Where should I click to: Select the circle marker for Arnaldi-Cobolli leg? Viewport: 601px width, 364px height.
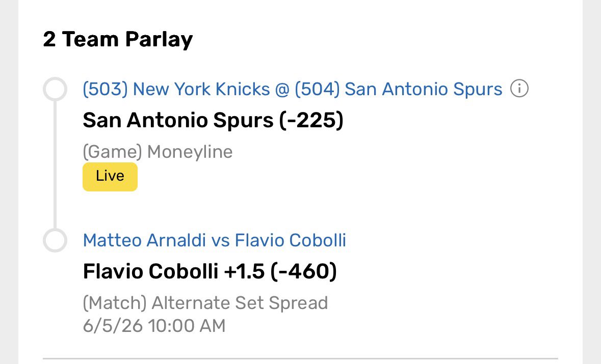pyautogui.click(x=55, y=240)
